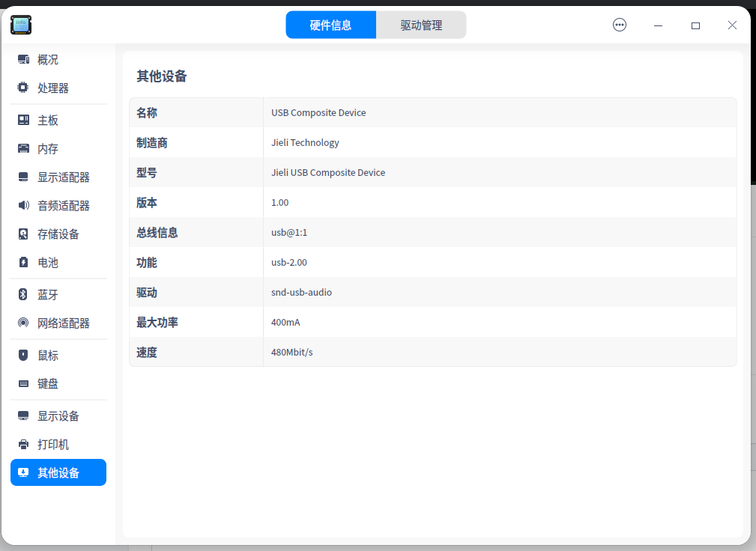Click the 版本 row label
756x551 pixels.
point(147,202)
